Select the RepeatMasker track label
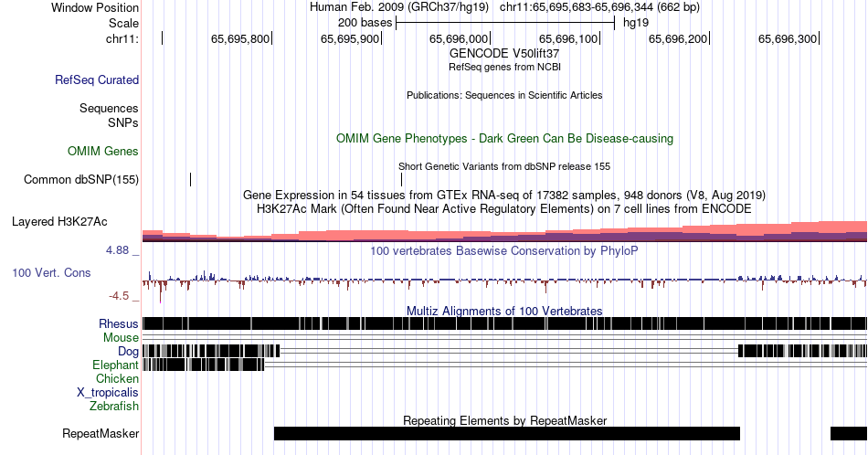 [101, 433]
